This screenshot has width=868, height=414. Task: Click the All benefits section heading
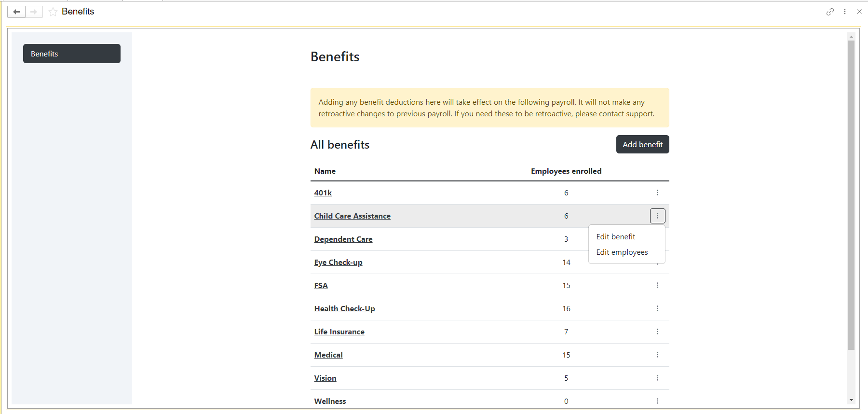point(340,144)
